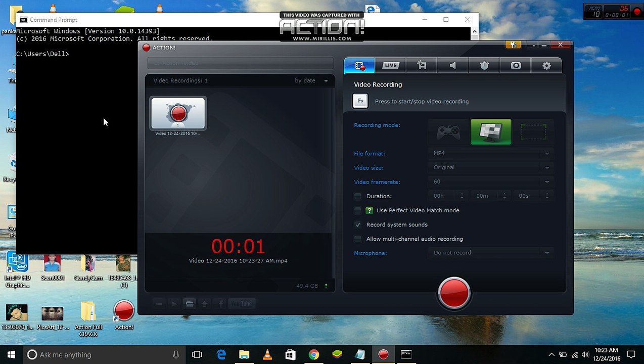Click the green Perfect Video Match help icon

click(x=370, y=210)
